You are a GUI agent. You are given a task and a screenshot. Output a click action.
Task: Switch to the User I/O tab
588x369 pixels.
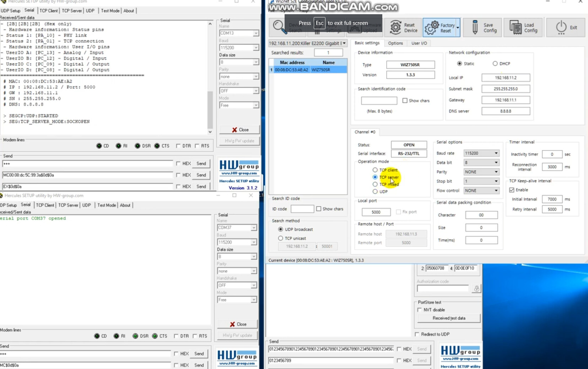pyautogui.click(x=419, y=43)
